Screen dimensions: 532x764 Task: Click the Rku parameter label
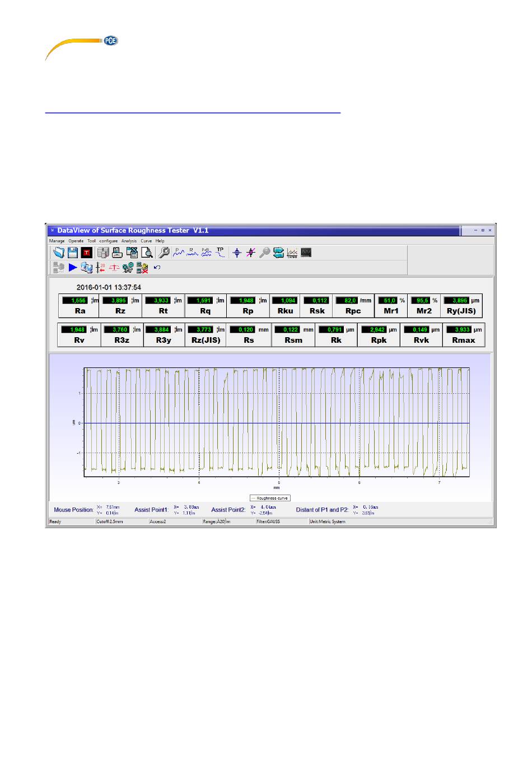(x=285, y=311)
